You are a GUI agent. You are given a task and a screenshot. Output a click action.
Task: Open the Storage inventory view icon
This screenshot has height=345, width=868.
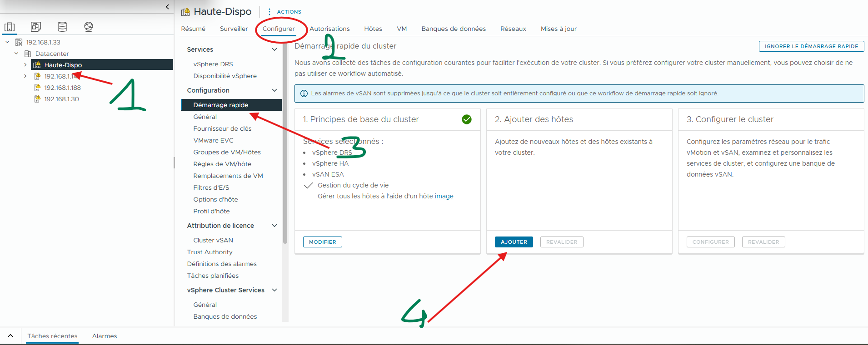(62, 27)
